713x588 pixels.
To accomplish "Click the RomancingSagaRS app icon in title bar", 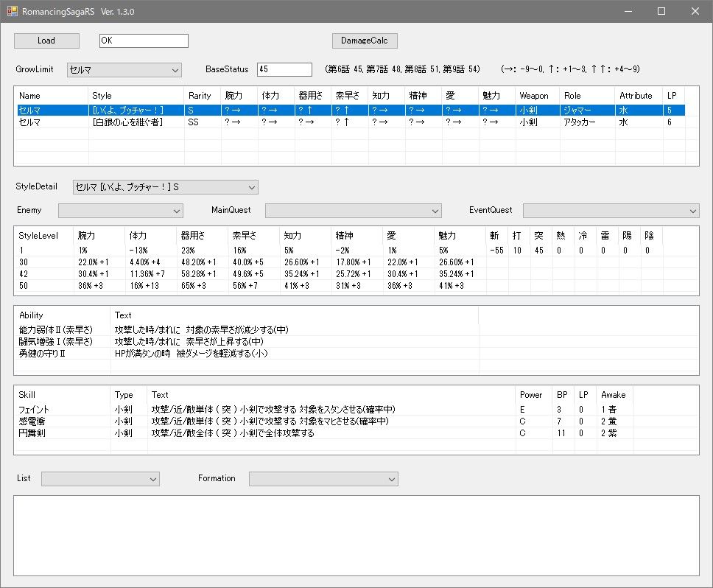I will (13, 11).
